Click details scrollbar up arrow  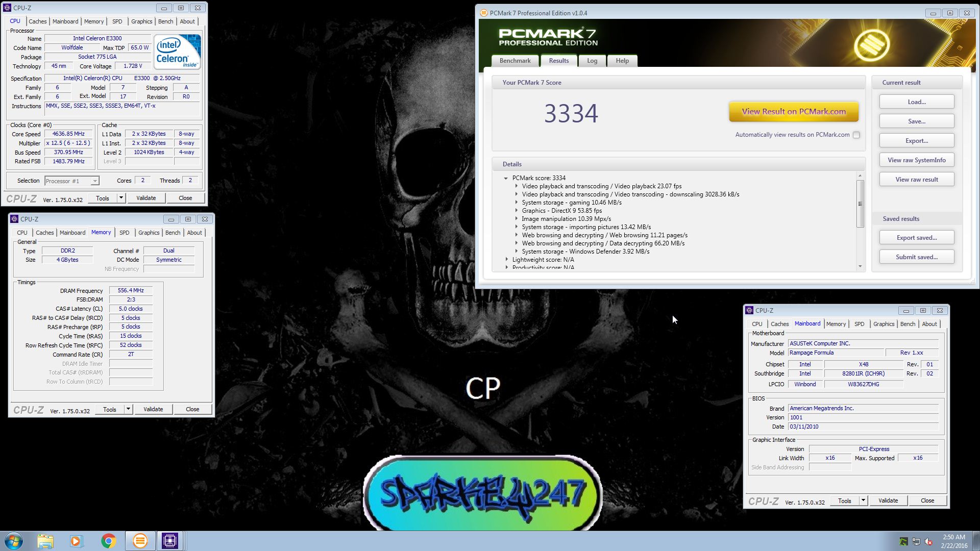coord(860,176)
